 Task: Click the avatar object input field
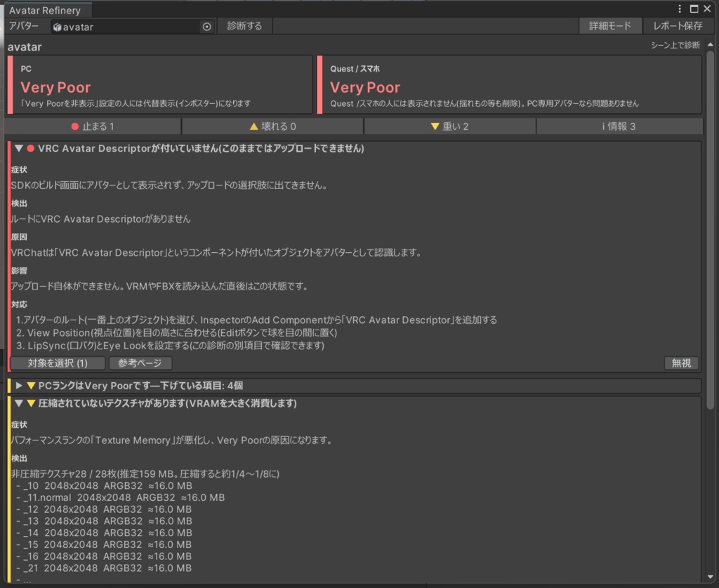[132, 27]
